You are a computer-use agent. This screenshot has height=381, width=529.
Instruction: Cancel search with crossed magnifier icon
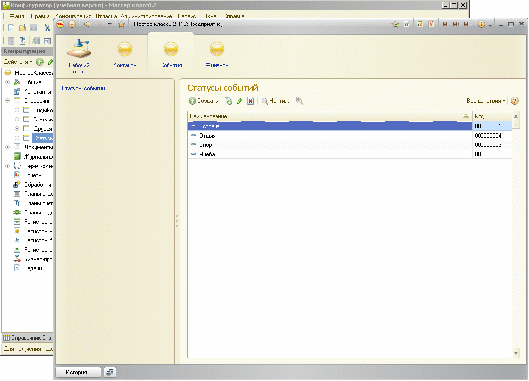tap(299, 101)
